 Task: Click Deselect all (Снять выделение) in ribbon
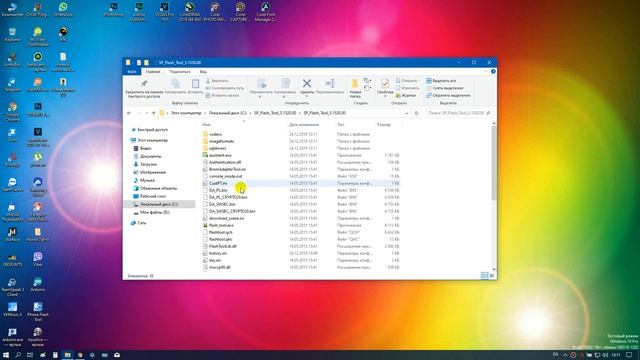click(x=444, y=88)
